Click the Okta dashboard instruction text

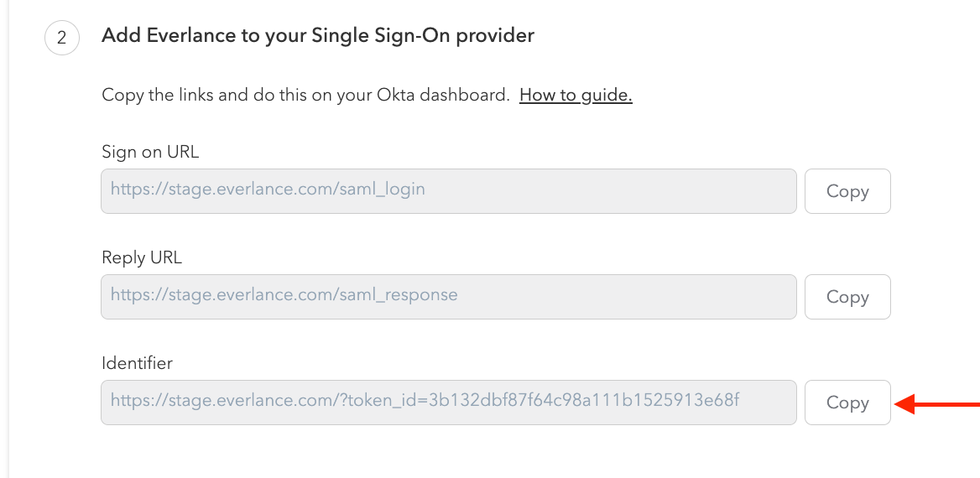[x=305, y=95]
